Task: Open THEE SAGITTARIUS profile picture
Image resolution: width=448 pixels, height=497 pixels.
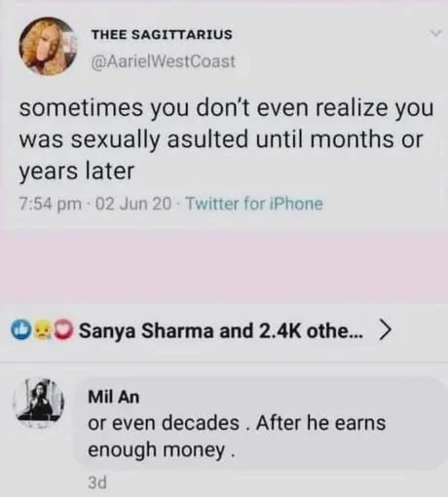Action: [48, 47]
